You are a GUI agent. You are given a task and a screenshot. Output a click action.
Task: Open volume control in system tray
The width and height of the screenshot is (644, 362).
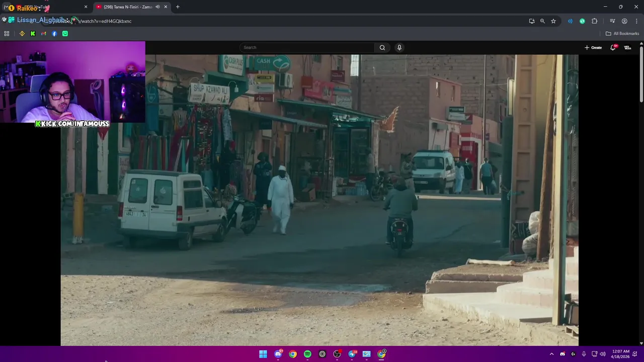click(x=603, y=354)
